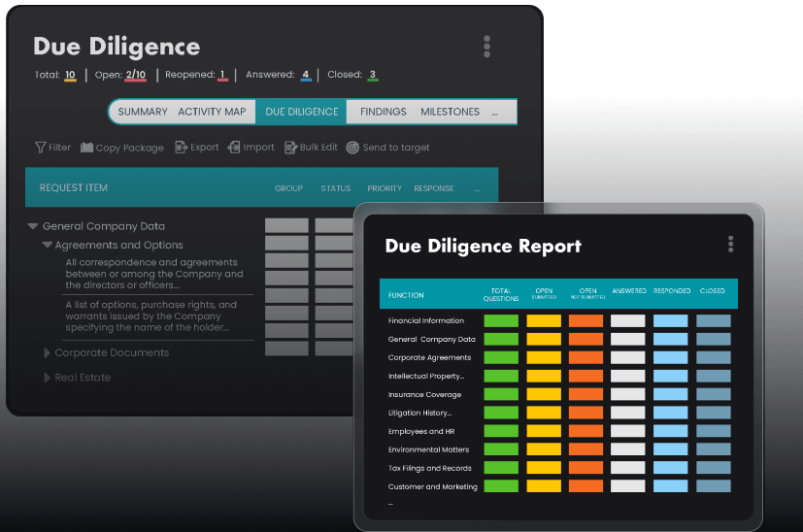This screenshot has width=803, height=532.
Task: Expand the Corporate Documents section
Action: [x=47, y=353]
